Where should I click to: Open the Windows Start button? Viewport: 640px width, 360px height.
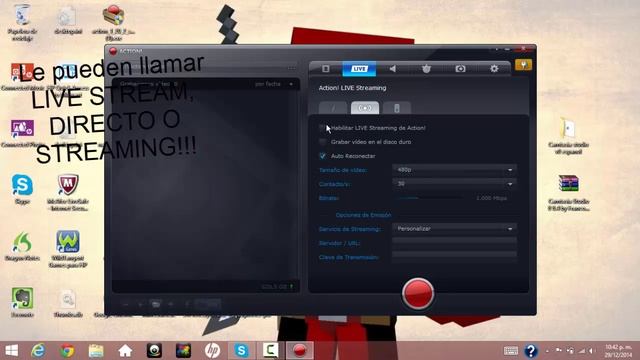point(11,351)
